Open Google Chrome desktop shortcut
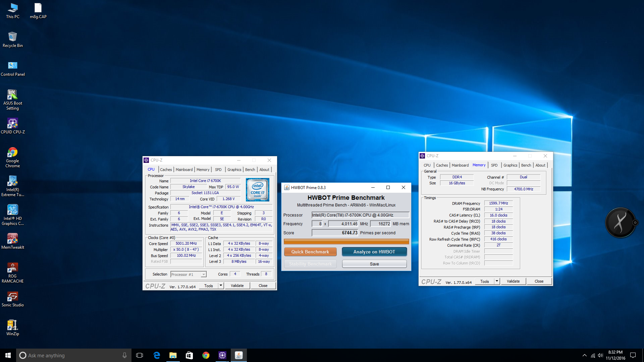The image size is (644, 362). (x=13, y=157)
